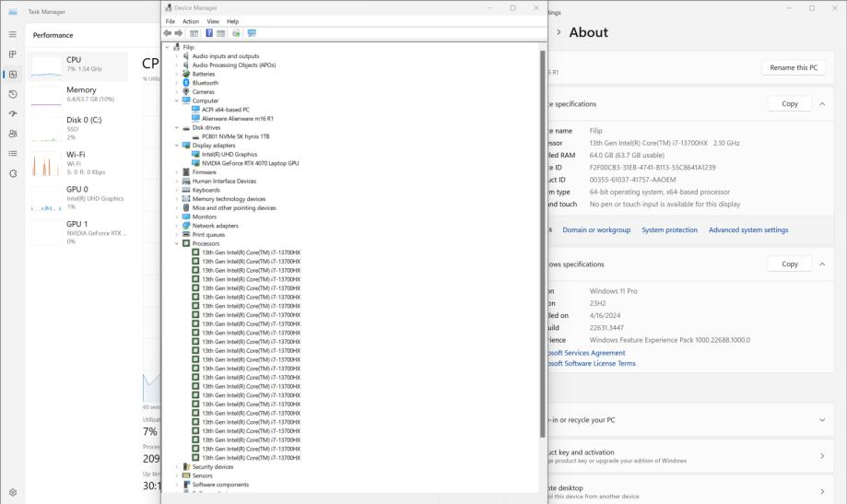Open the Action menu in Device Manager

[191, 21]
